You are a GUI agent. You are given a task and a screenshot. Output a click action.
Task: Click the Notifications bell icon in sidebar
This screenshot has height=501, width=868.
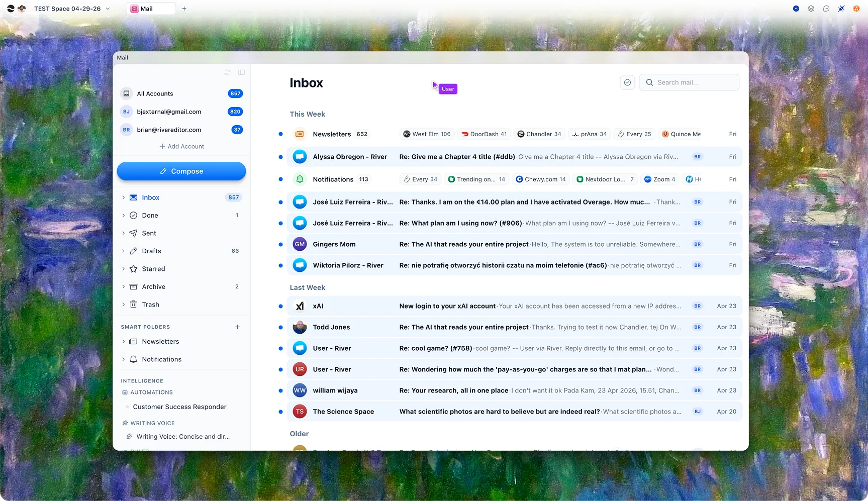[x=133, y=359]
